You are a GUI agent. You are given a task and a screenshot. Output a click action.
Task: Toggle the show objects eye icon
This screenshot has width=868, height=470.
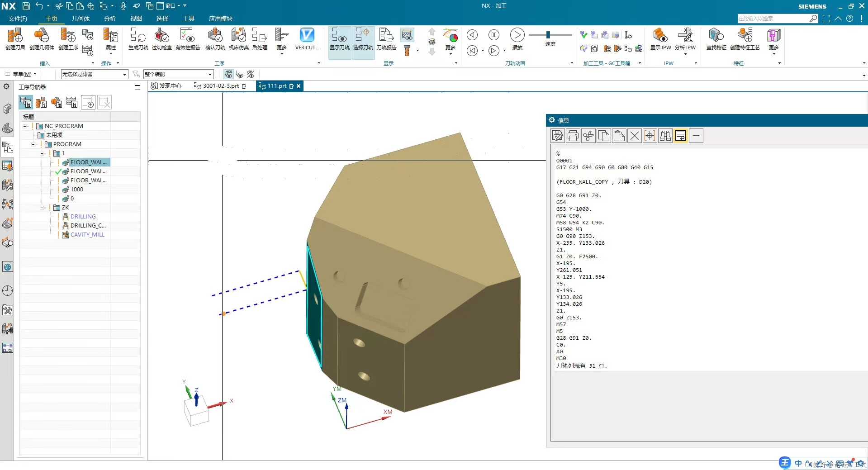pyautogui.click(x=240, y=74)
